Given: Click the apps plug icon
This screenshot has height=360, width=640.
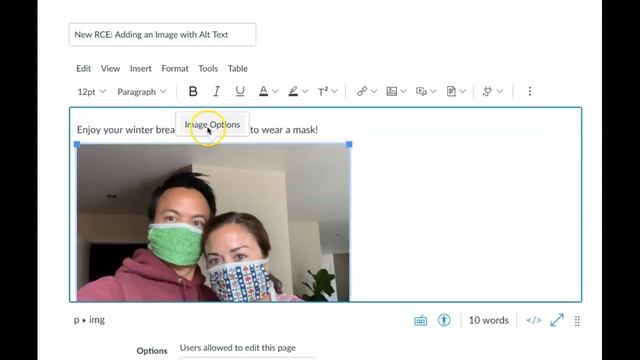Looking at the screenshot, I should [487, 91].
